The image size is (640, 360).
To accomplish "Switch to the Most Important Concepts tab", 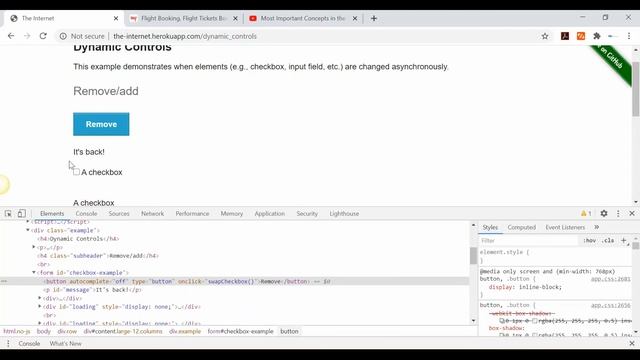I will (x=303, y=18).
